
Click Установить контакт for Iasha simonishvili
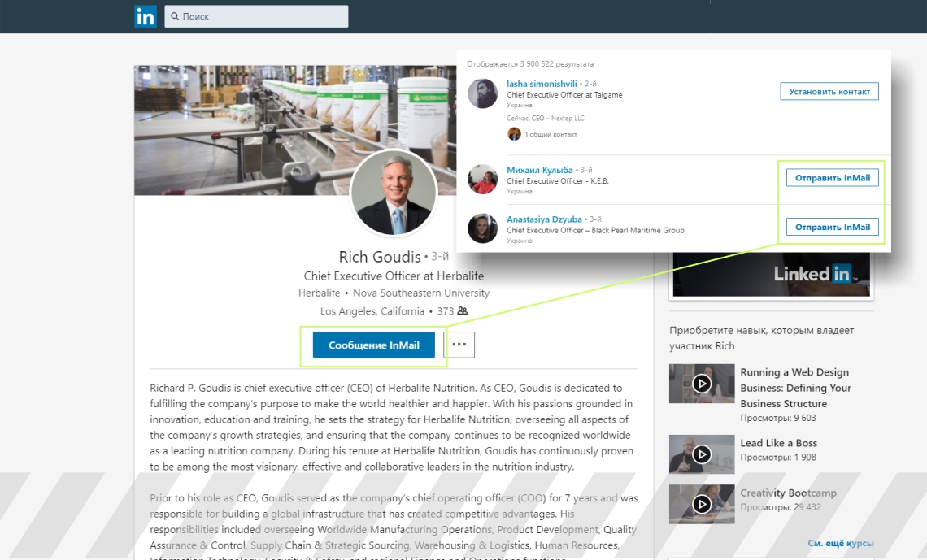(x=829, y=92)
